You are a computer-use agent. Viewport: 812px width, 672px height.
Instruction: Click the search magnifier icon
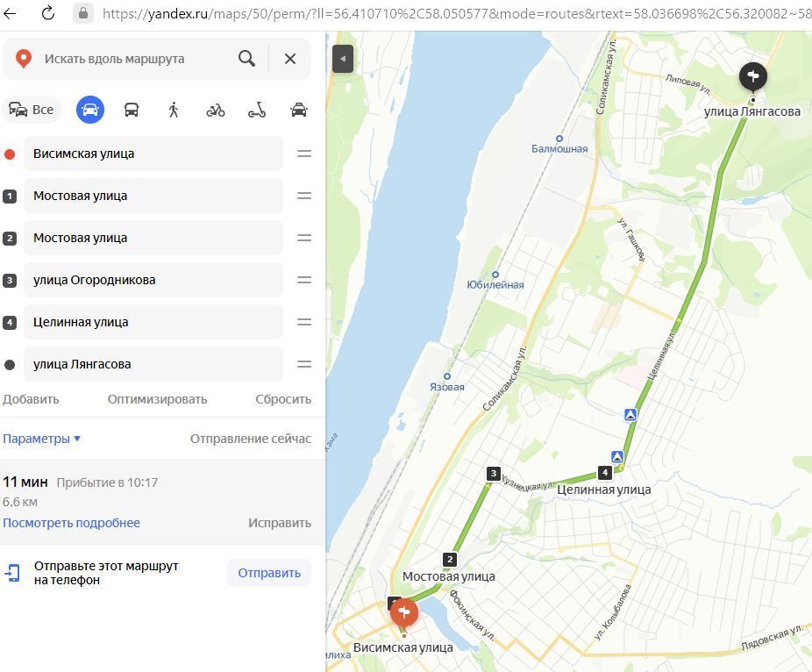246,59
